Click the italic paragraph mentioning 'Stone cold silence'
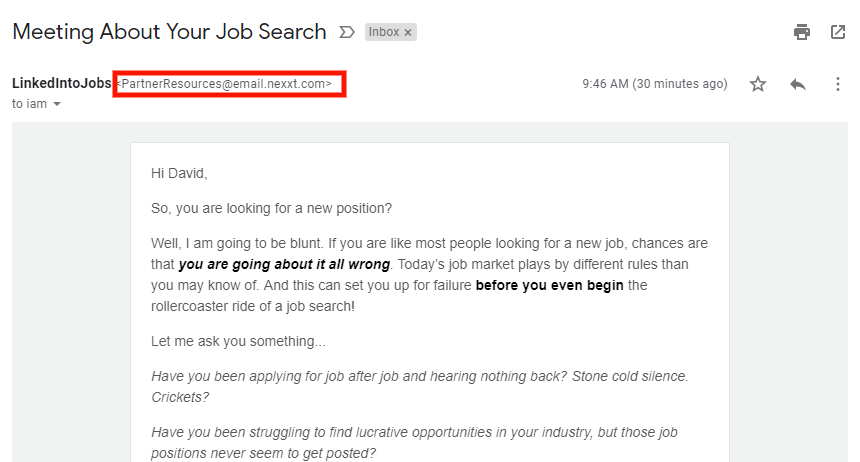 [420, 387]
